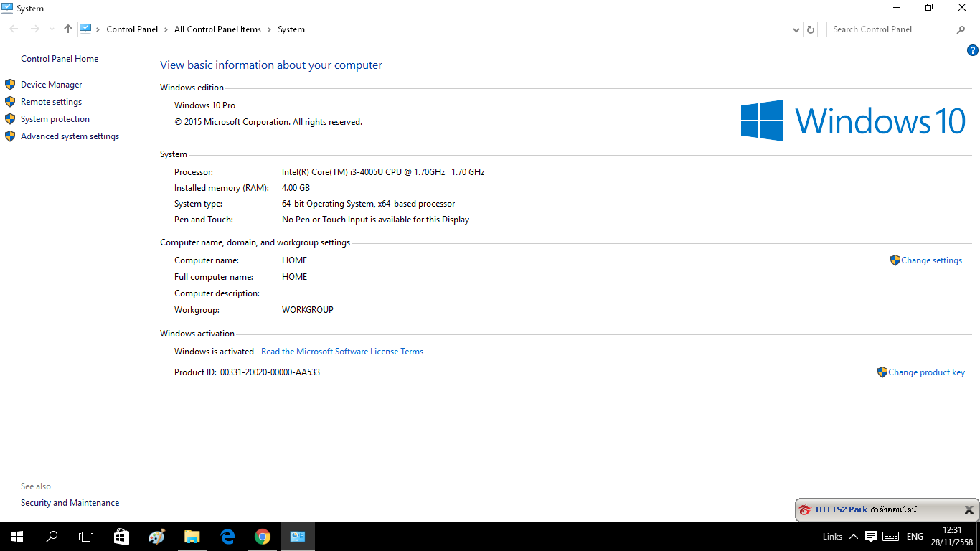980x551 pixels.
Task: Click the workgroup value "WORKGROUP"
Action: [308, 310]
